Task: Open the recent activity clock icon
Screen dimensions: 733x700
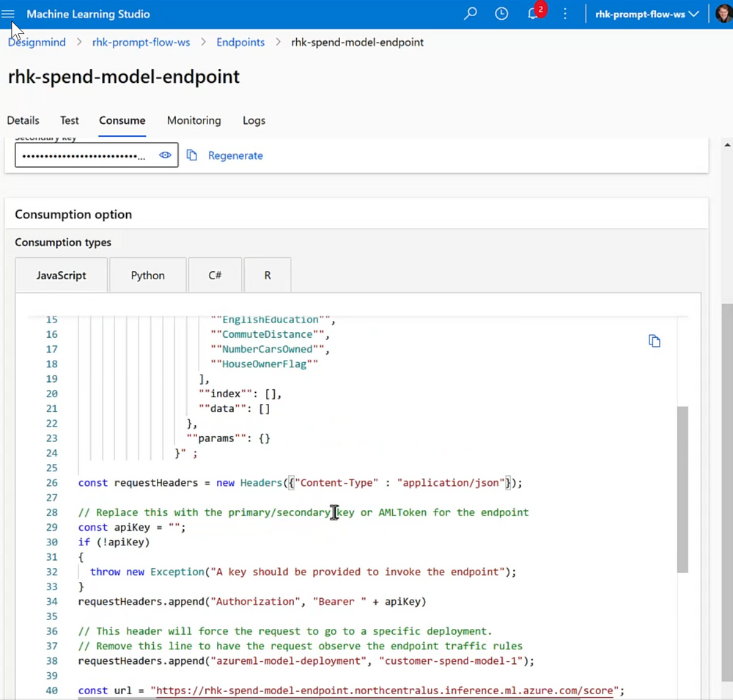Action: click(x=501, y=13)
